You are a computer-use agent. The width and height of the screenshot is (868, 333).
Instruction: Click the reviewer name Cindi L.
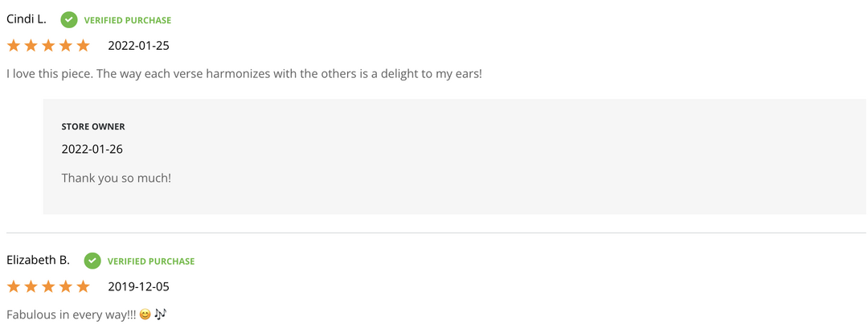(x=27, y=19)
